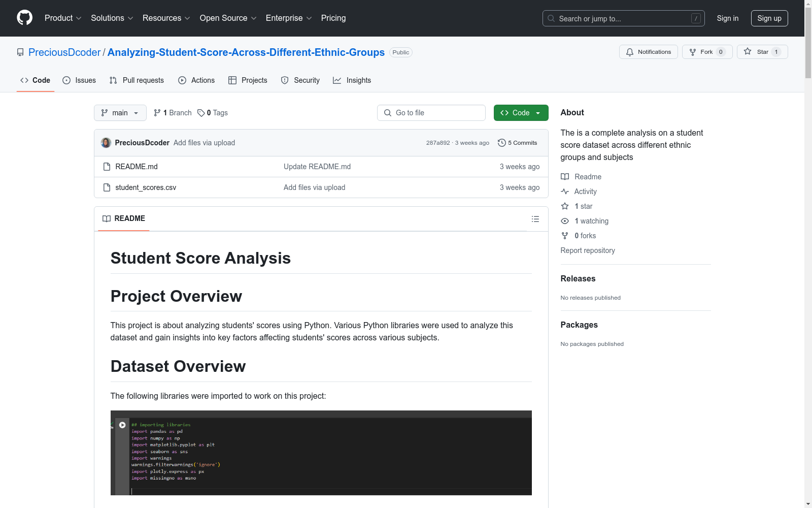This screenshot has width=812, height=508.
Task: Open the Pricing page
Action: point(333,18)
